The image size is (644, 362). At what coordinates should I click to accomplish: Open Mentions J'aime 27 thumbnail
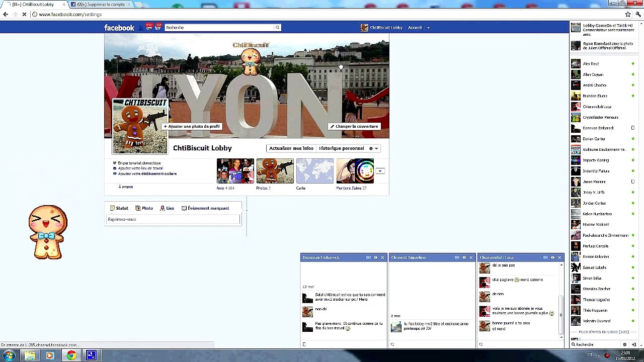(x=355, y=171)
